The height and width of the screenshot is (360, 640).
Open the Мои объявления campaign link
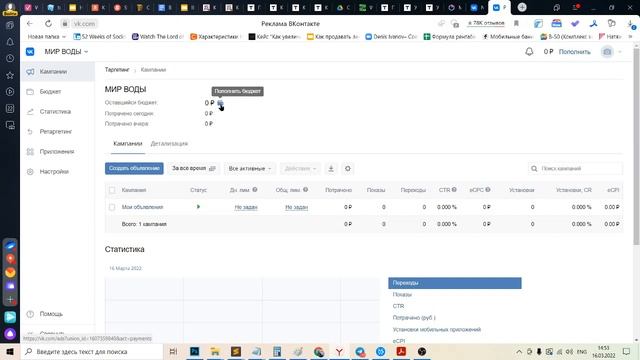click(x=142, y=207)
